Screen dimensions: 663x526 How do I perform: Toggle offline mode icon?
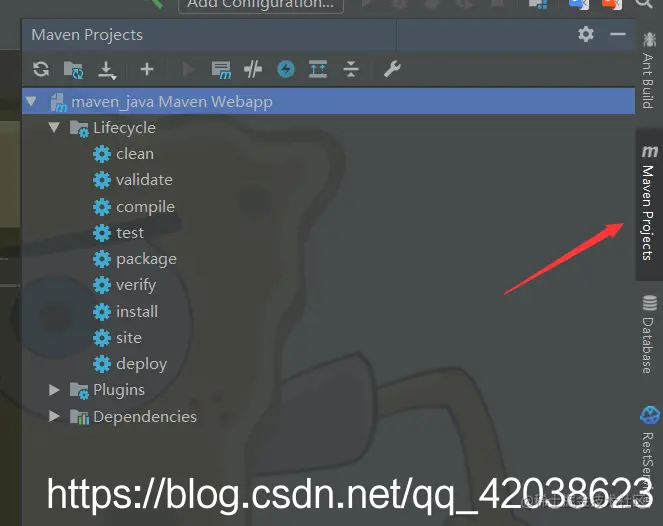[x=253, y=69]
